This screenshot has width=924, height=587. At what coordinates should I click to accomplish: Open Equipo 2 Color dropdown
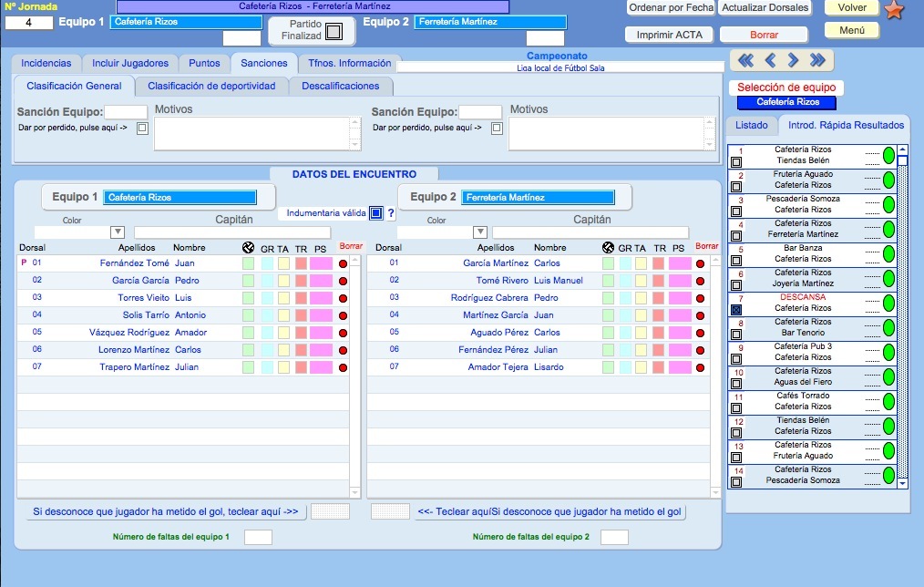coord(480,232)
